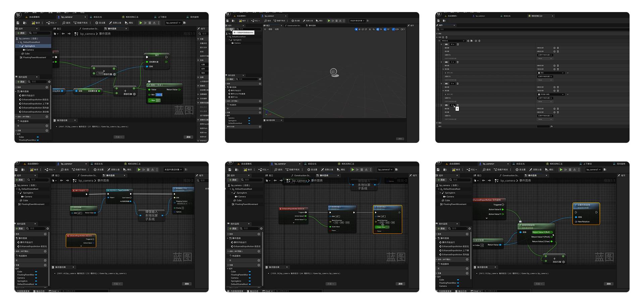Click 查找 find icon in SET-node screenshot
This screenshot has height=305, width=644.
[66, 23]
